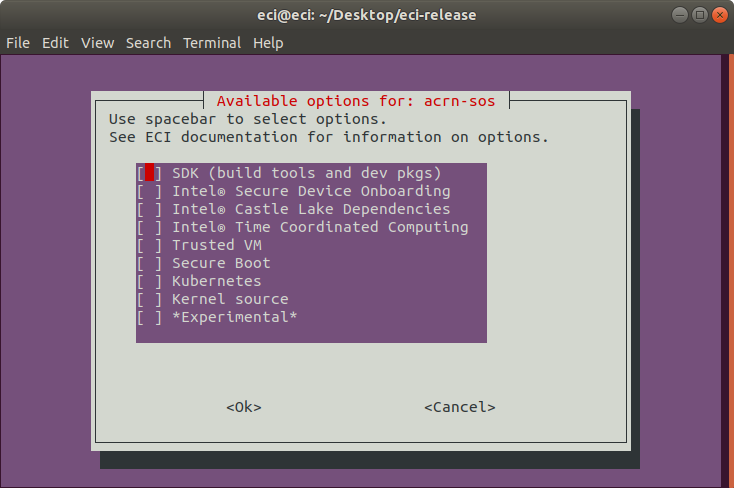Open the Terminal menu

click(212, 43)
